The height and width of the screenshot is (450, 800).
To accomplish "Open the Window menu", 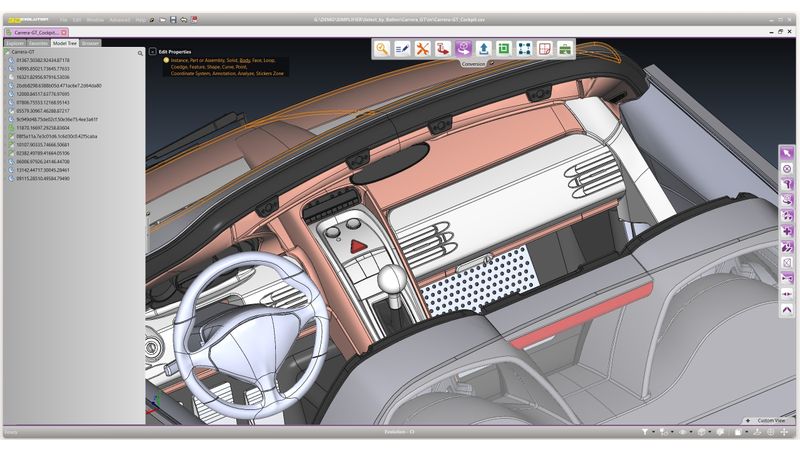I will (x=95, y=20).
